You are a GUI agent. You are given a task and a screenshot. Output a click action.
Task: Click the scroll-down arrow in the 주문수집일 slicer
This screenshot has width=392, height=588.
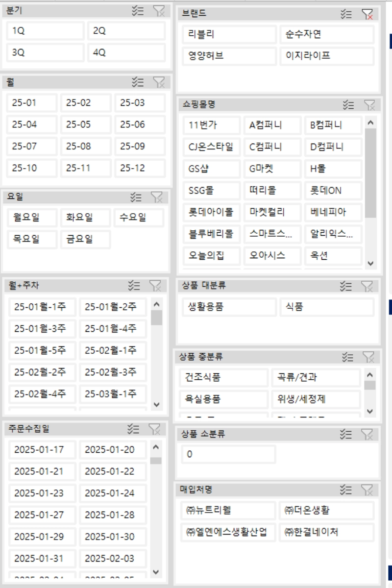[x=156, y=571]
